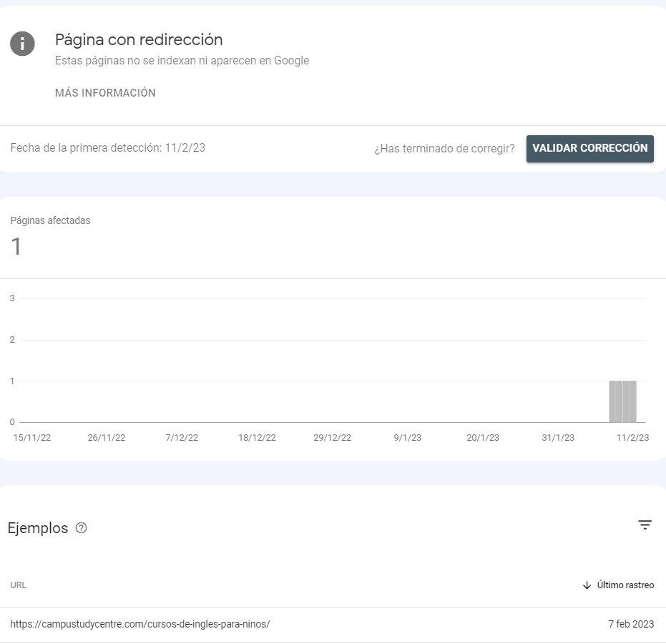Open the MÁS INFORMACIÓN link
The height and width of the screenshot is (644, 666).
click(105, 92)
